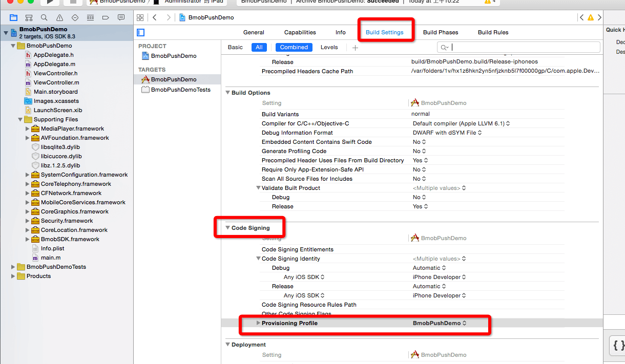Select the All settings filter
Image resolution: width=625 pixels, height=364 pixels.
pyautogui.click(x=259, y=47)
